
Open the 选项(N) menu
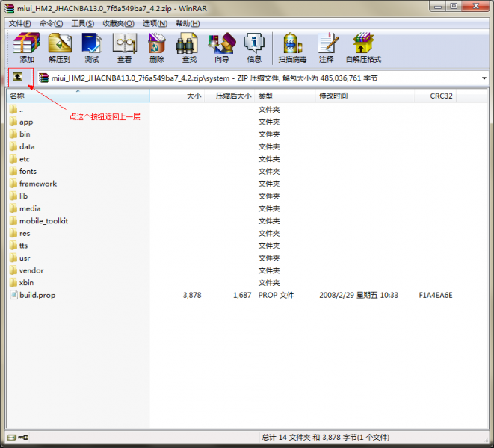[155, 24]
